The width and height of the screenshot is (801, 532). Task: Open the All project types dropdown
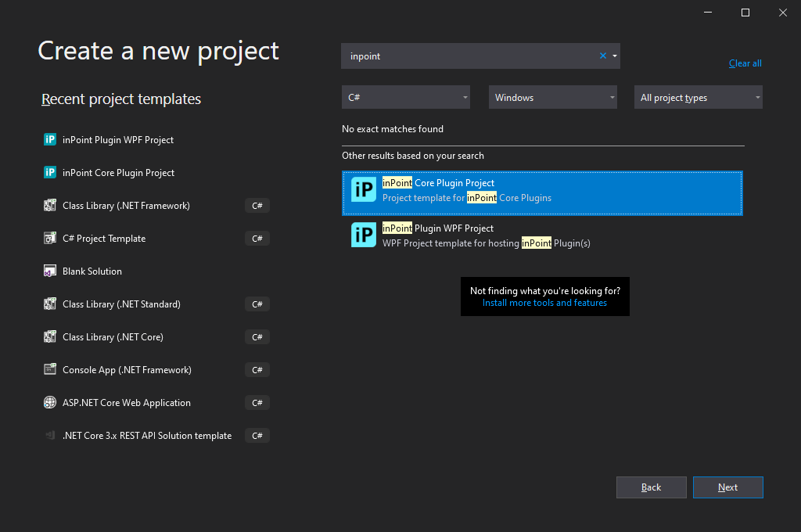[x=698, y=97]
